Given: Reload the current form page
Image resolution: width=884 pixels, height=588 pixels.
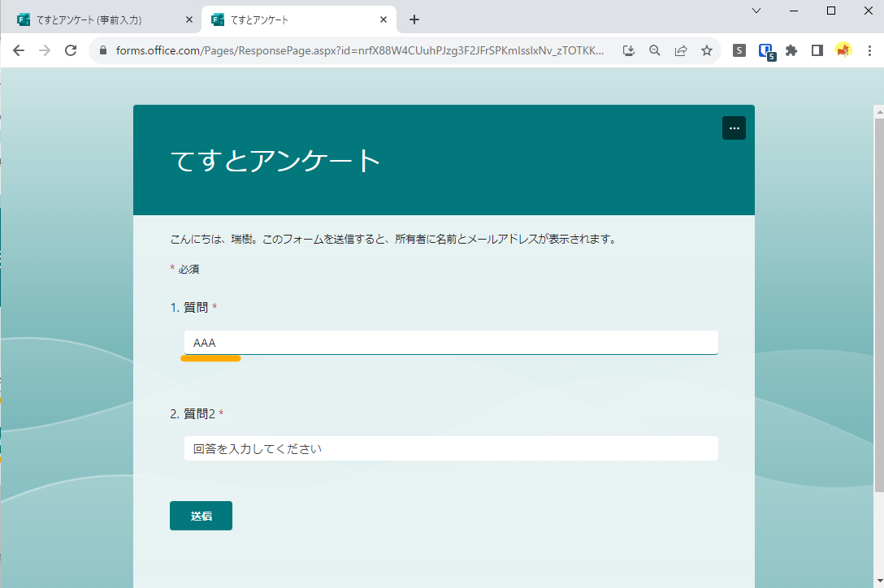Looking at the screenshot, I should [x=71, y=50].
